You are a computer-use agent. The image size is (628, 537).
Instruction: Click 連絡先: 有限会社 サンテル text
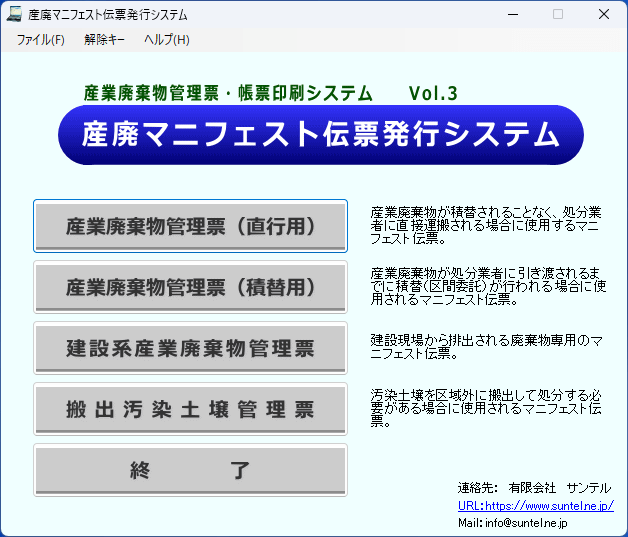[x=534, y=488]
